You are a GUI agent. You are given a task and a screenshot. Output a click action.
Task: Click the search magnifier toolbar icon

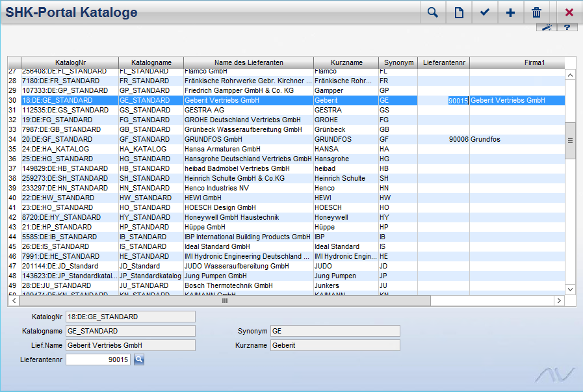[x=432, y=13]
